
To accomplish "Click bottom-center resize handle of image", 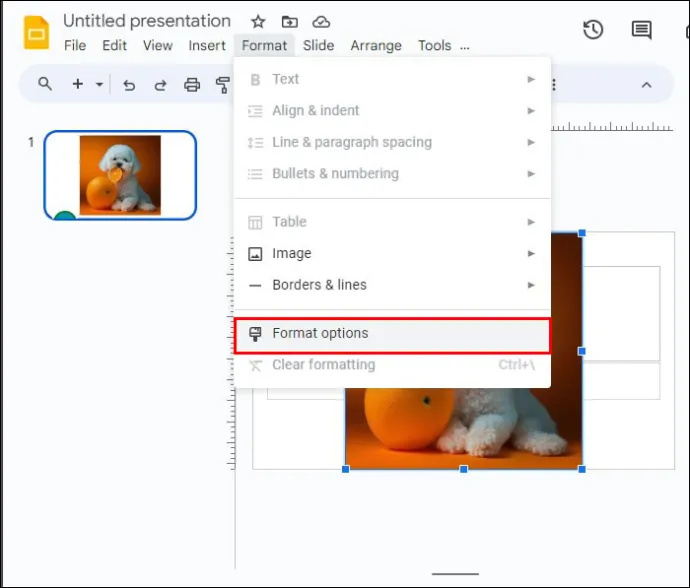I will (x=463, y=469).
